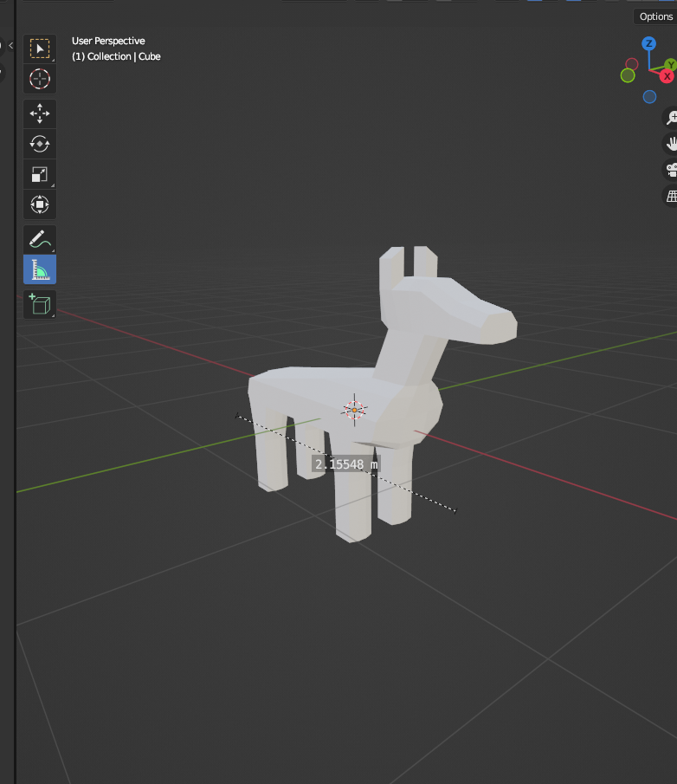The height and width of the screenshot is (784, 677).
Task: Select the Scale tool
Action: click(40, 174)
